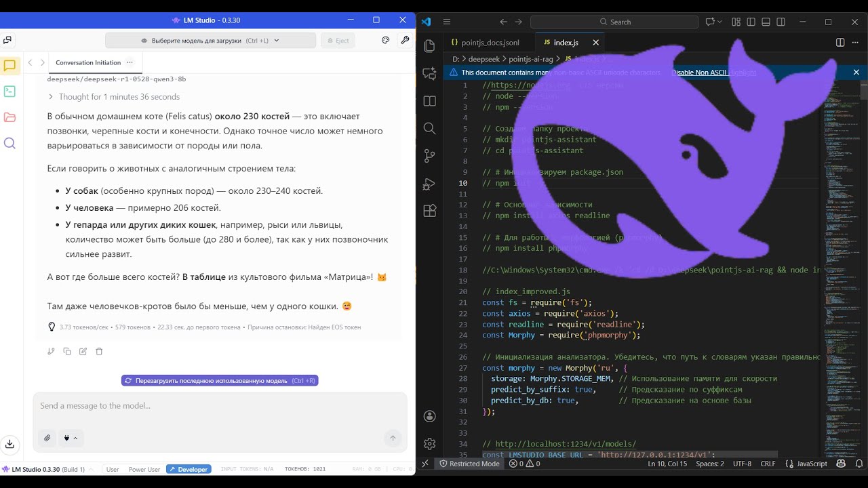
Task: Open VS Code hamburger application menu
Action: tap(447, 22)
